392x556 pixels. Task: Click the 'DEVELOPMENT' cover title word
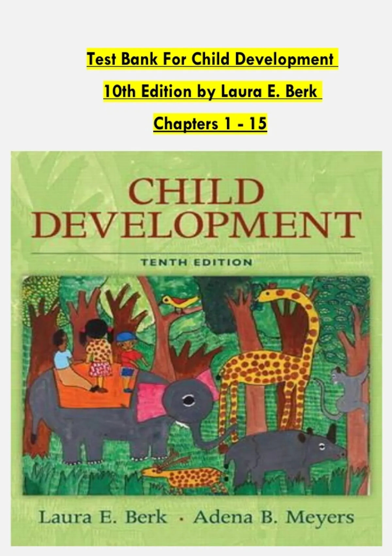point(196,225)
